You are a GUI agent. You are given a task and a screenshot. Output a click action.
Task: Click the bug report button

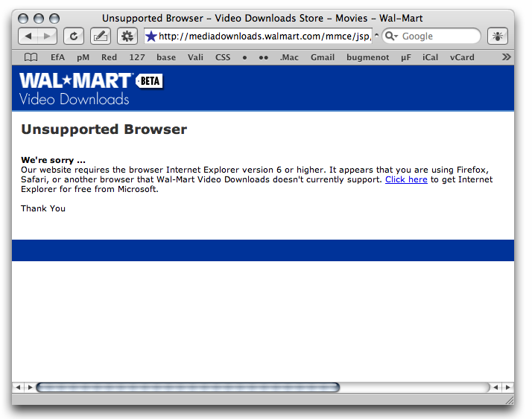(498, 36)
